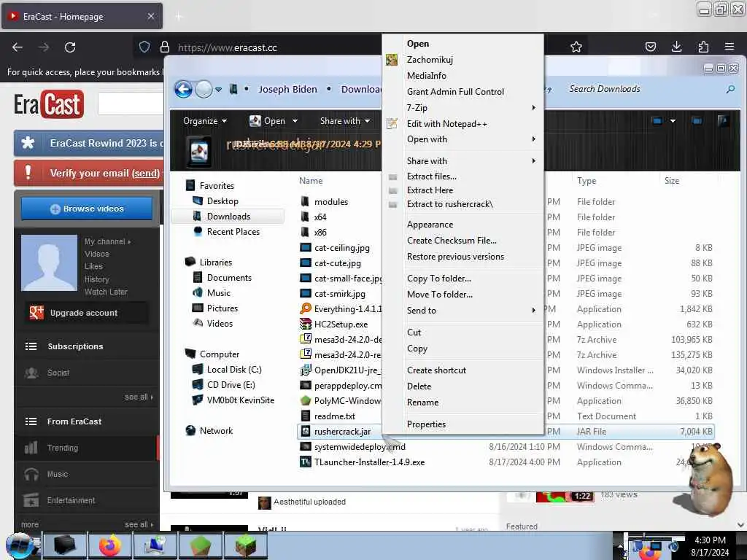The height and width of the screenshot is (560, 747).
Task: Choose Rename in the context menu
Action: tap(422, 402)
